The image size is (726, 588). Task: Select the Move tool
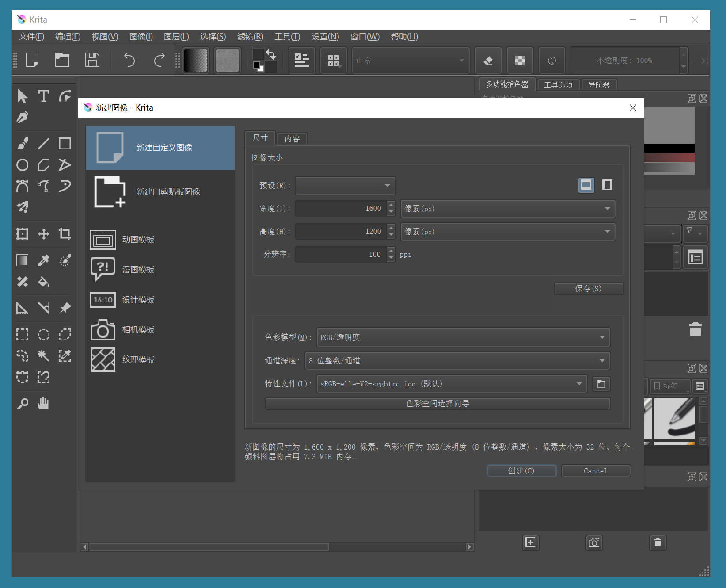tap(43, 234)
